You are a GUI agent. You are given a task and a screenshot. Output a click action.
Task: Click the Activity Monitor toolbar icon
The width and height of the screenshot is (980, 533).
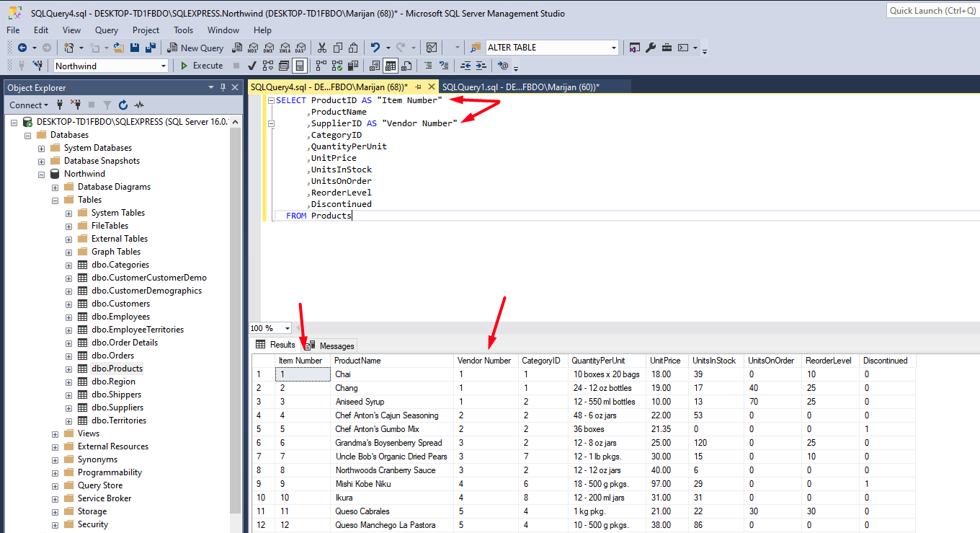tap(432, 48)
